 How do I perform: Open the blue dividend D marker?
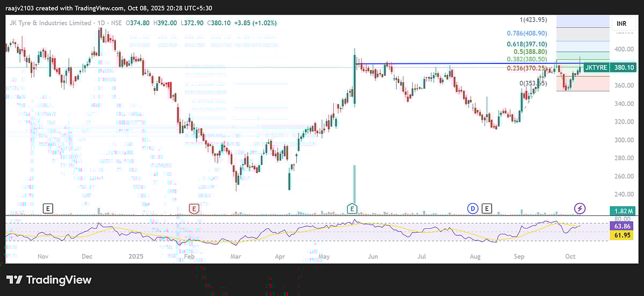(473, 208)
